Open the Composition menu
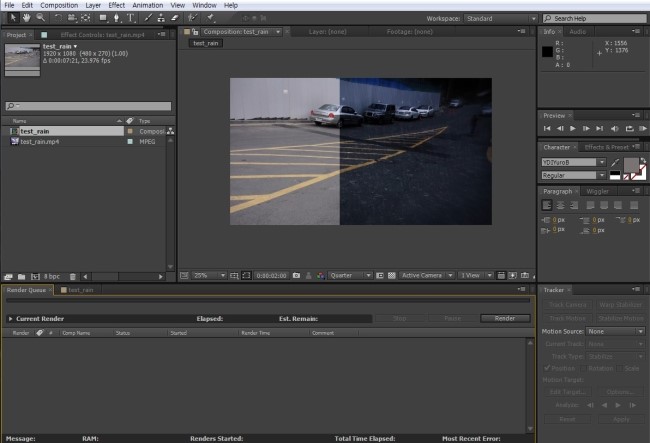Screen dimensions: 650x443 pyautogui.click(x=59, y=5)
